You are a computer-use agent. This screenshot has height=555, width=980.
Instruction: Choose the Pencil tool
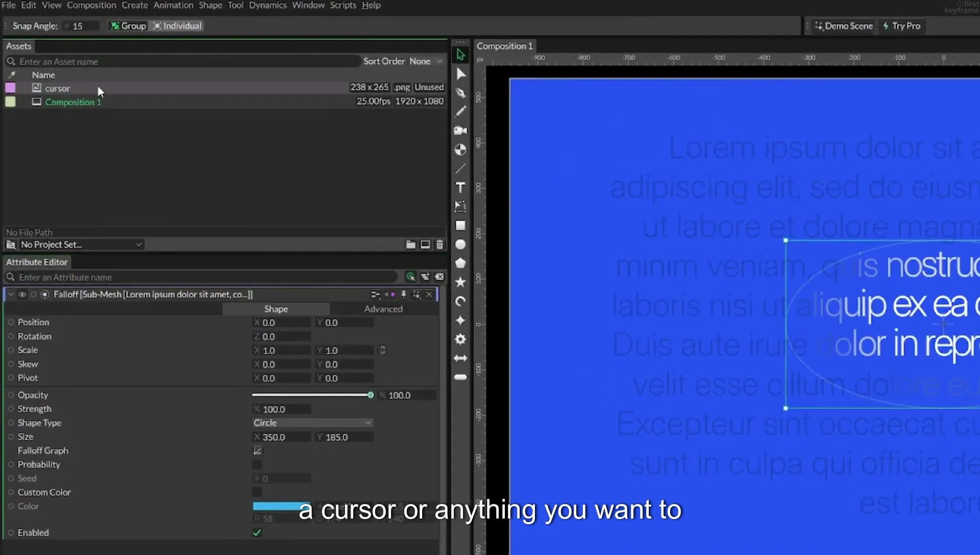pos(460,111)
